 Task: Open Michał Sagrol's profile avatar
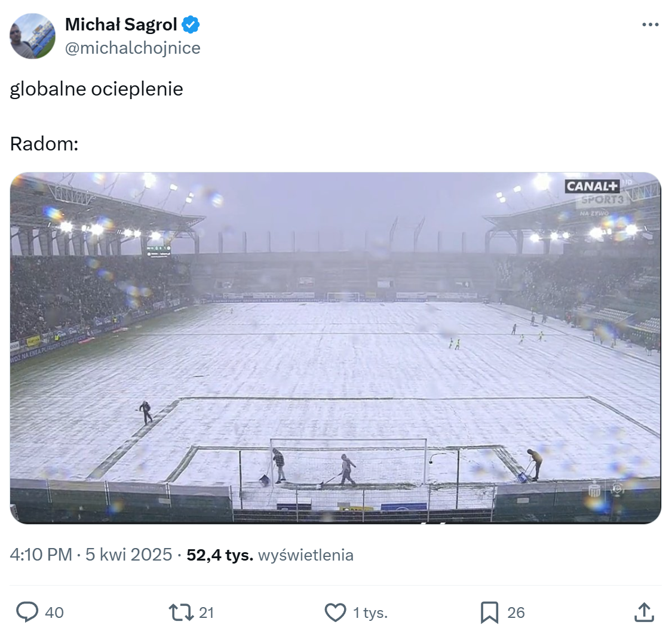(x=32, y=36)
